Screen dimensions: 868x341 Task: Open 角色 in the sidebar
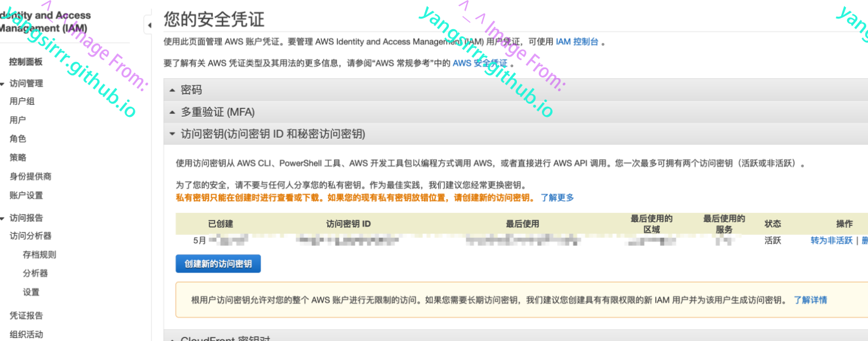pos(18,138)
